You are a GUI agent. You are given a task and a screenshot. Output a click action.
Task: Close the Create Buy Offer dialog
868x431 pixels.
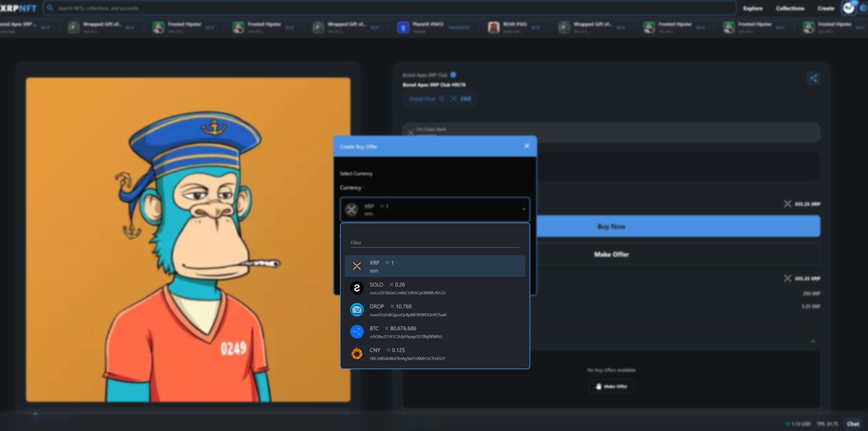(527, 146)
